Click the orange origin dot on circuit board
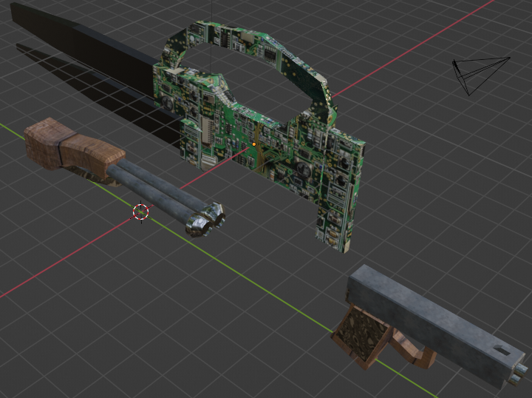This screenshot has height=398, width=532. point(254,144)
